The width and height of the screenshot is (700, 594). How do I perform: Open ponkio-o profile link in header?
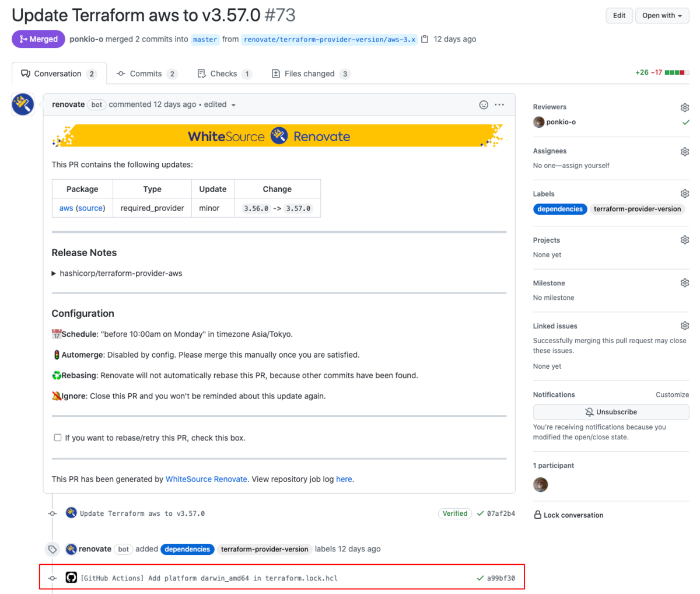click(86, 39)
